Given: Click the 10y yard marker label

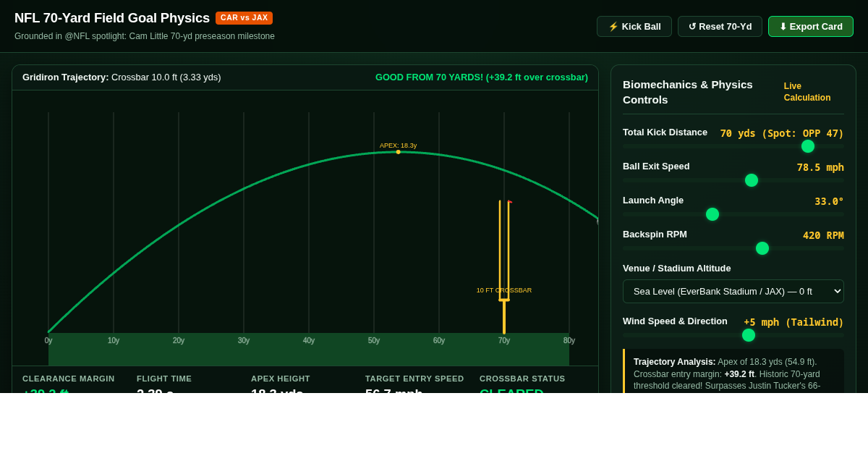Looking at the screenshot, I should pyautogui.click(x=114, y=340).
